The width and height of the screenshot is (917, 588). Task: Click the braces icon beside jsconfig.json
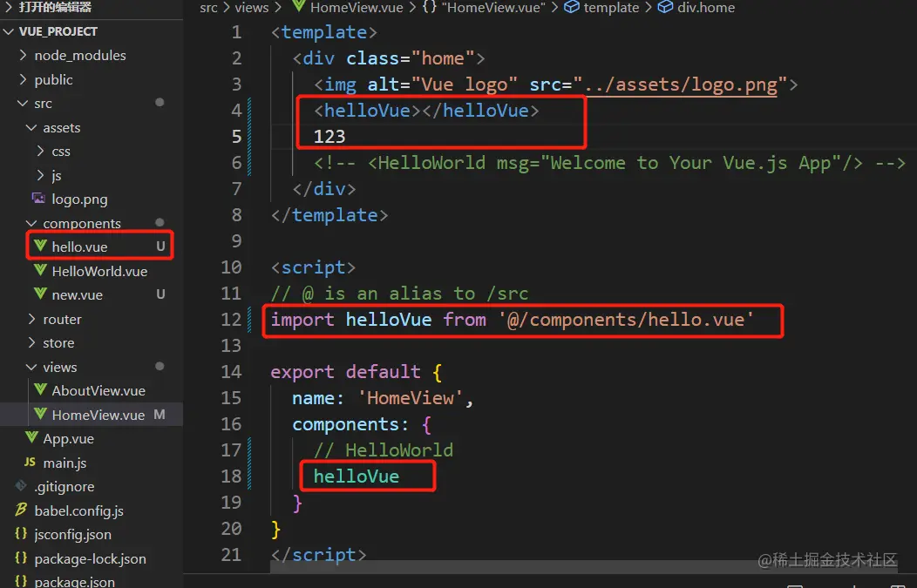[x=21, y=534]
